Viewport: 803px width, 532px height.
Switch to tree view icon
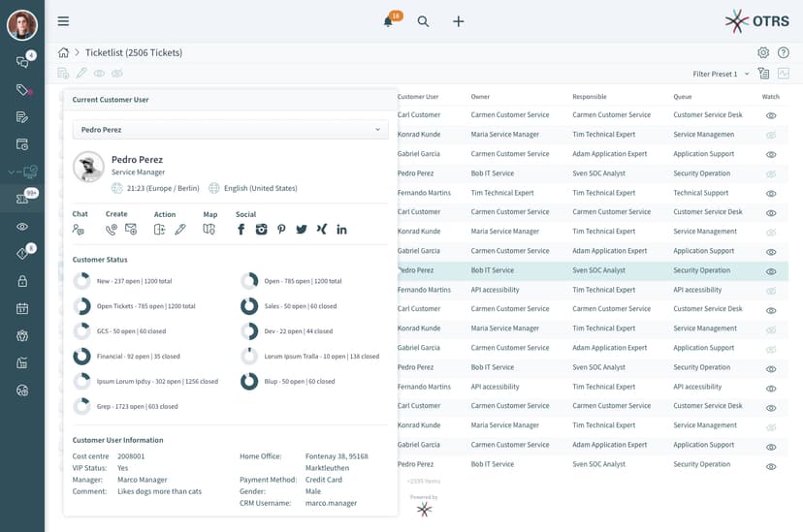tap(763, 74)
